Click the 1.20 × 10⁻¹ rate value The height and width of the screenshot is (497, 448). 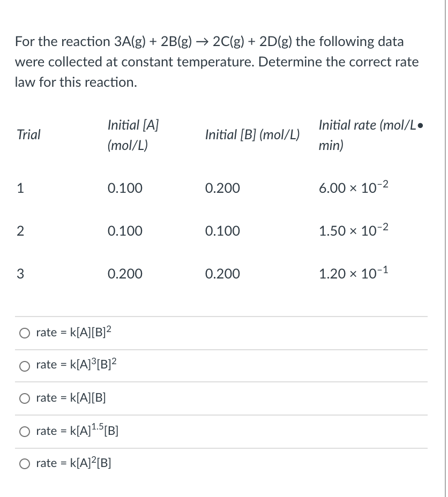(x=354, y=273)
